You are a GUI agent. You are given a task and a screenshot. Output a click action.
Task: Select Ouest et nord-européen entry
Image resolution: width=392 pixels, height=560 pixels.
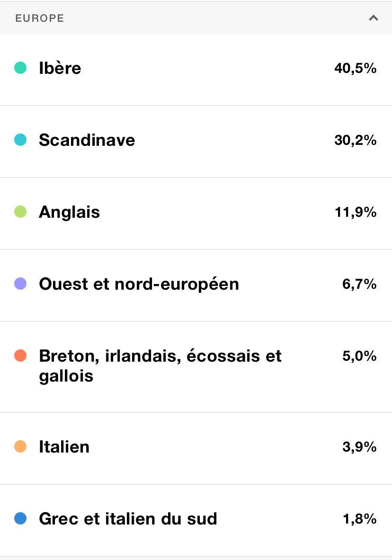point(139,284)
